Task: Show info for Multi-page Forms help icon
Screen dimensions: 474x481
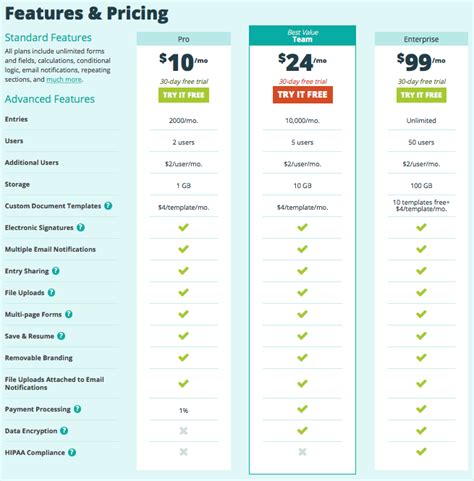Action: tap(69, 314)
